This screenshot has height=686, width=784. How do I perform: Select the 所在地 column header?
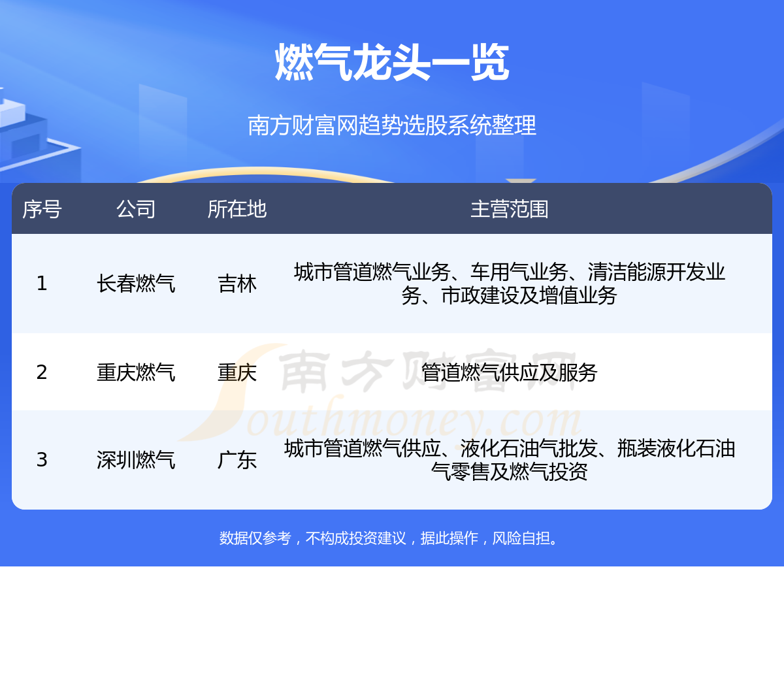pos(237,209)
